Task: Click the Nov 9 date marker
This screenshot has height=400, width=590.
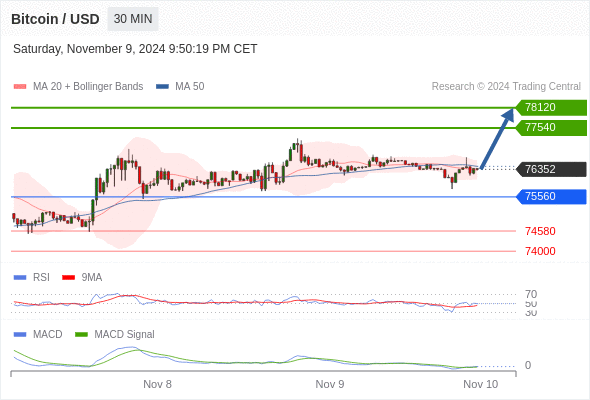Action: point(330,384)
